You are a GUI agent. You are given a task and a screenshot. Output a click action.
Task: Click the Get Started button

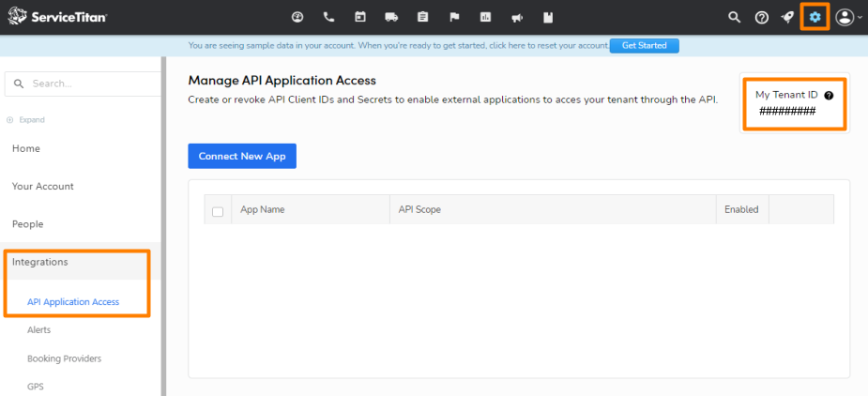[645, 45]
